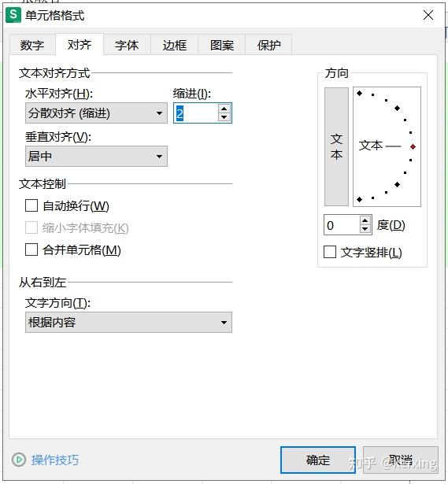This screenshot has width=448, height=484.
Task: Increase the 缩进 indent value with up arrow
Action: pos(224,109)
